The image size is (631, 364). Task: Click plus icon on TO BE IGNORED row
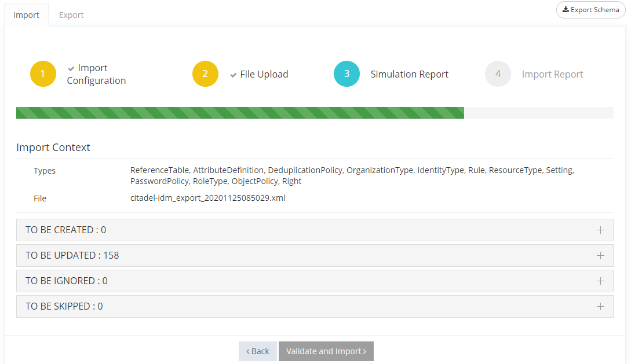[600, 281]
